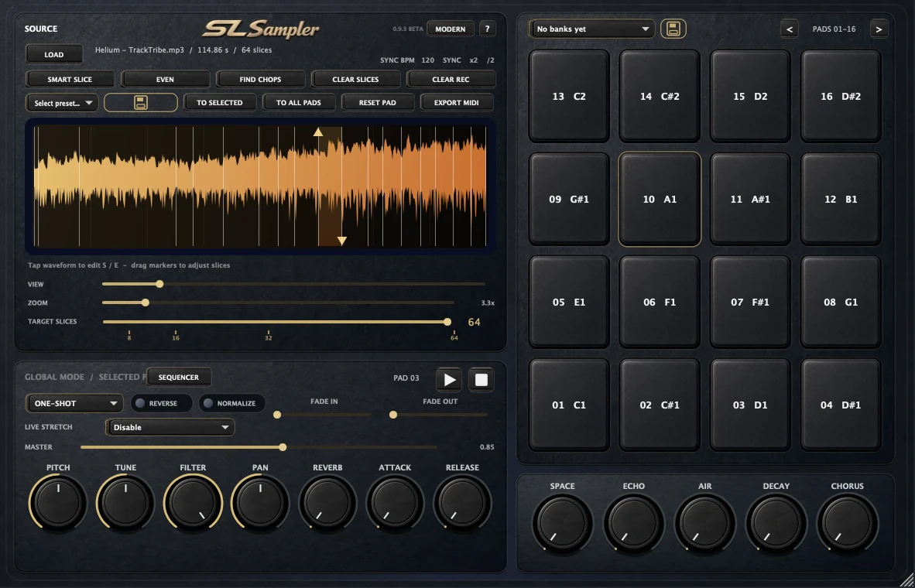Click the FIND CHOPS button

click(x=260, y=80)
